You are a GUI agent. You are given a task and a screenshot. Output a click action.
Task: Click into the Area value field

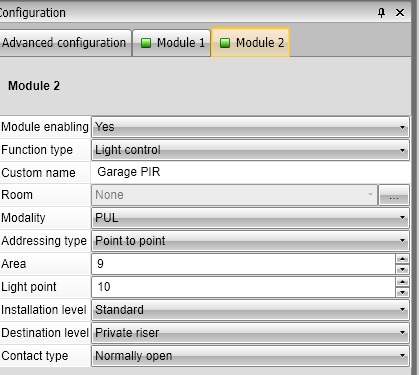click(x=243, y=264)
